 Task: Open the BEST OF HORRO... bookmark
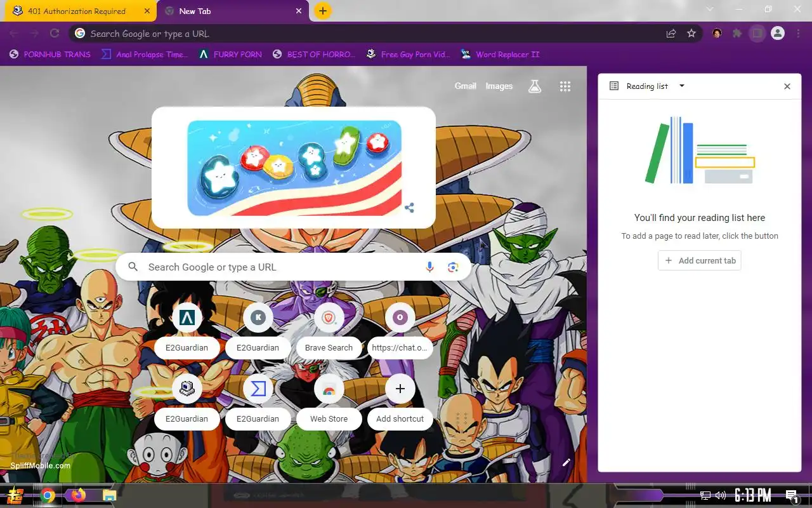(314, 55)
